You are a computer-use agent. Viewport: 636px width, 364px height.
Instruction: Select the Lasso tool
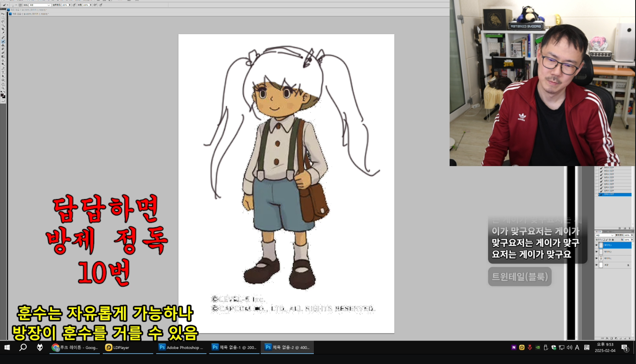pyautogui.click(x=3, y=21)
